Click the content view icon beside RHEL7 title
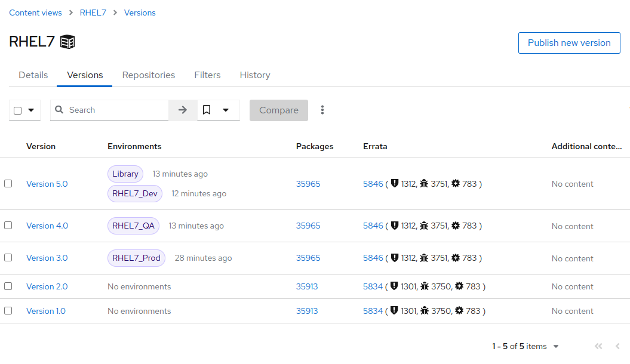 point(67,42)
